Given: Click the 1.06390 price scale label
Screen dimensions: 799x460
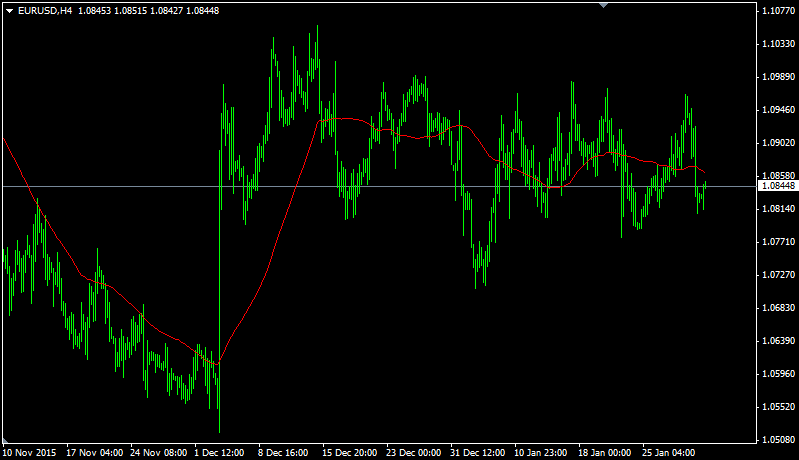Looking at the screenshot, I should tap(778, 340).
